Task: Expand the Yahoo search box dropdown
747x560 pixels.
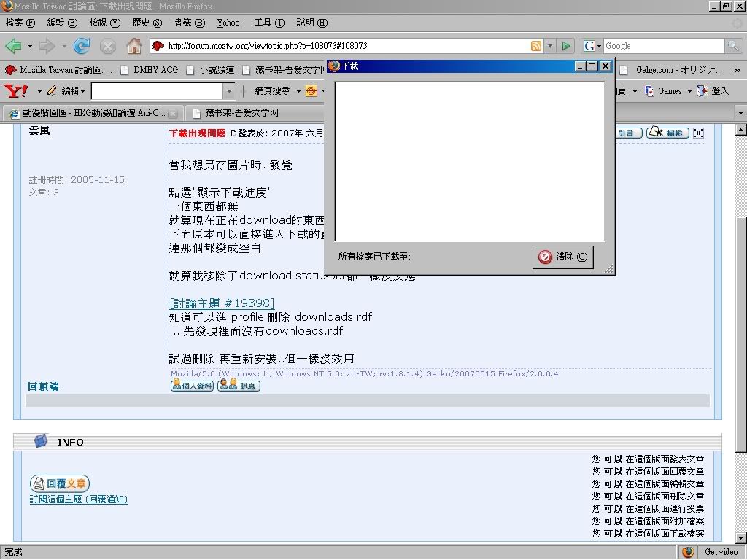Action: tap(229, 91)
